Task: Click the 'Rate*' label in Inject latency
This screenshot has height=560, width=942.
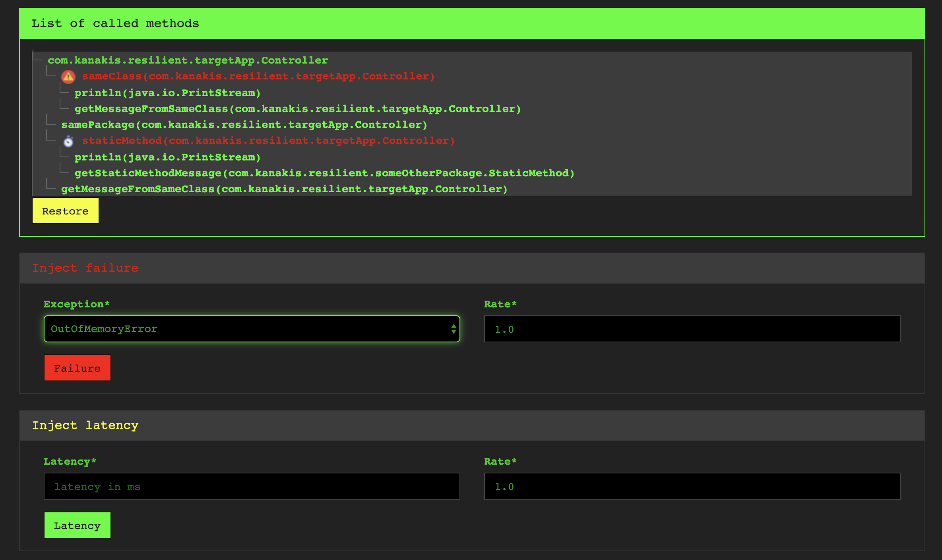Action: tap(500, 462)
